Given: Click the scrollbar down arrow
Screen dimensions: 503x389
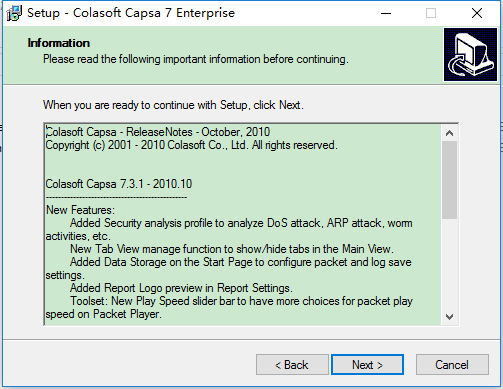Looking at the screenshot, I should tap(449, 316).
